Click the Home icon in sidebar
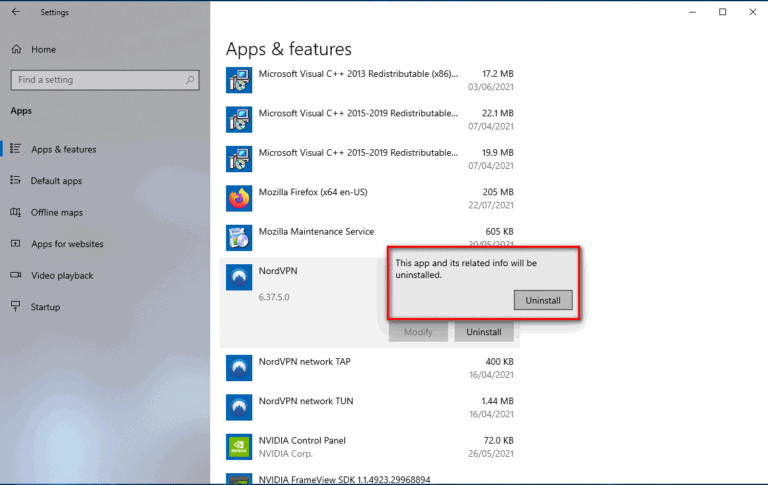This screenshot has height=485, width=768. tap(16, 49)
